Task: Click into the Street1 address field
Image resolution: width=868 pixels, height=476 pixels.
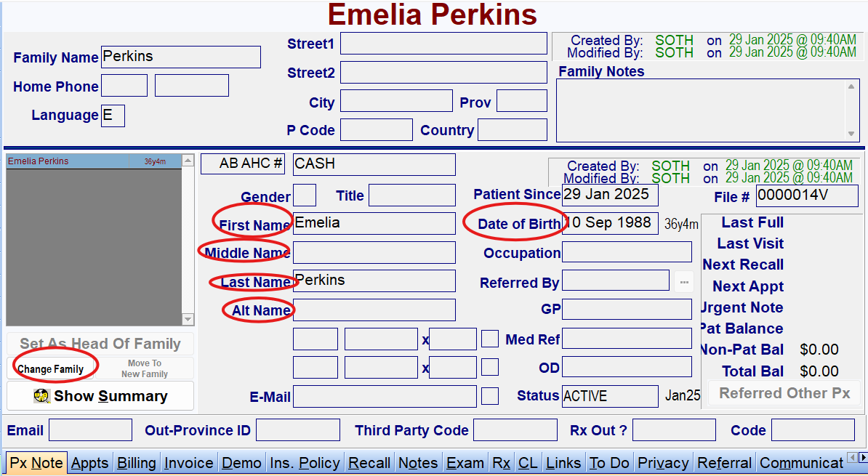Action: tap(443, 44)
